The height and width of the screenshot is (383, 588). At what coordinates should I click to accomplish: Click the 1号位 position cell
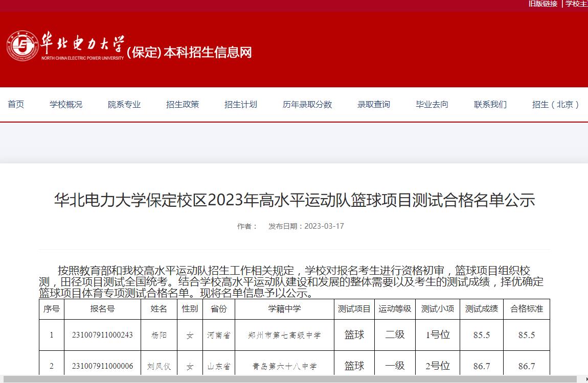tap(438, 334)
